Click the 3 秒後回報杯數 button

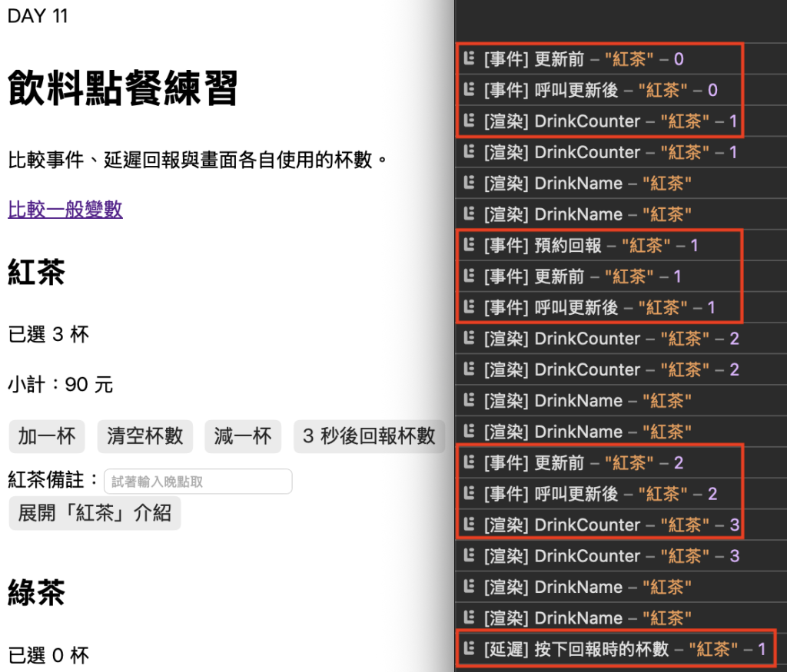369,436
